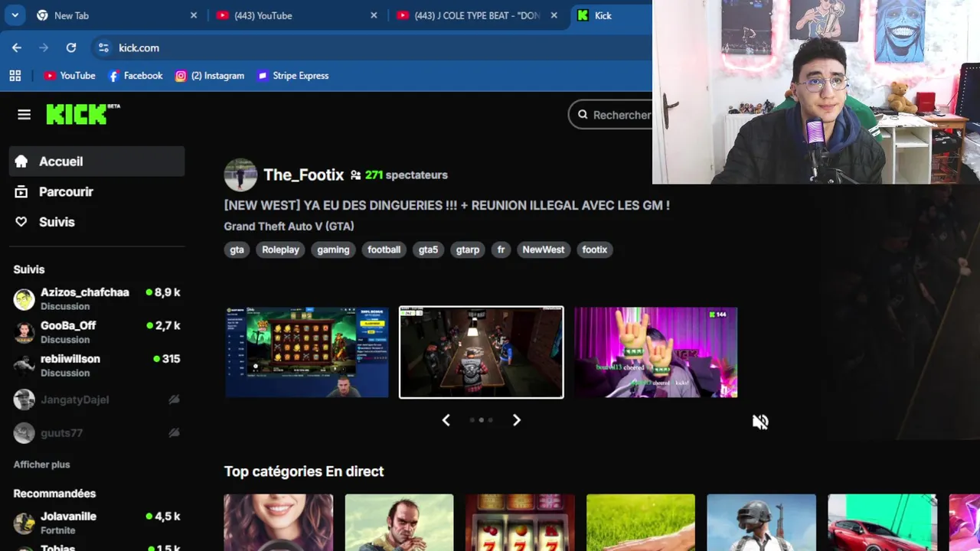980x551 pixels.
Task: Select the football tag
Action: (384, 249)
